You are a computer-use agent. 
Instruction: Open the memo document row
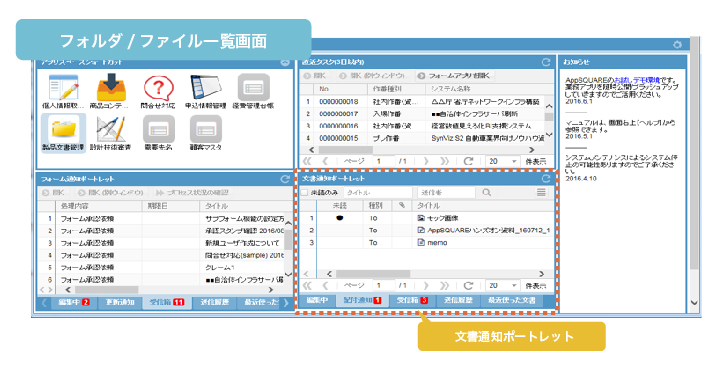(428, 242)
